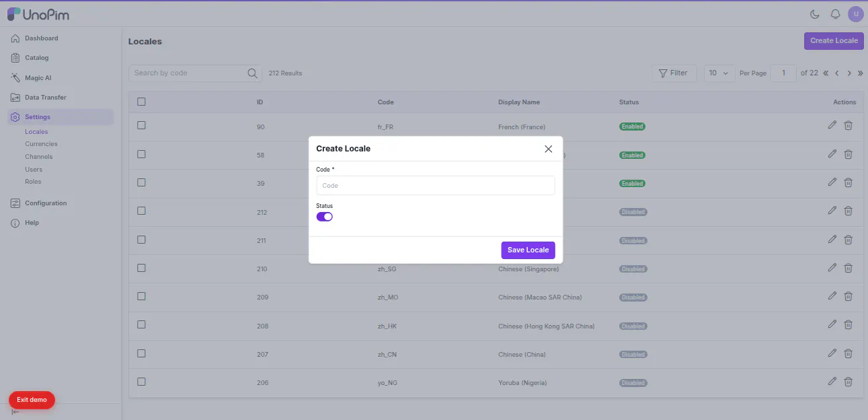Open Currencies settings link
The image size is (868, 420).
[x=41, y=144]
